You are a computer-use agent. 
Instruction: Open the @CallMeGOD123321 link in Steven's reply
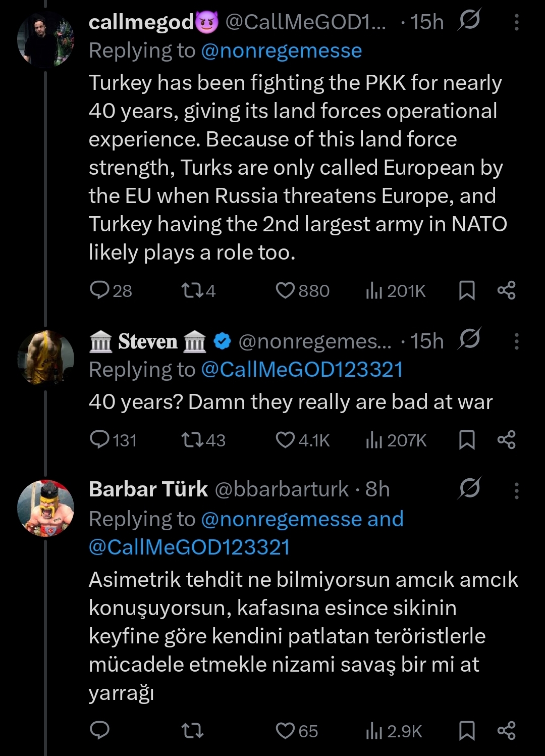(x=302, y=370)
